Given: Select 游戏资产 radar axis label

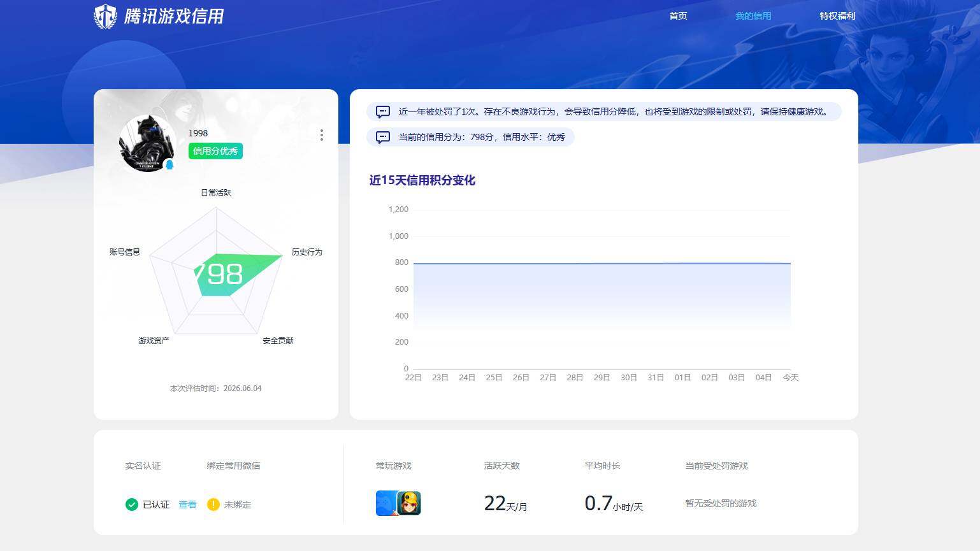Looking at the screenshot, I should (154, 340).
